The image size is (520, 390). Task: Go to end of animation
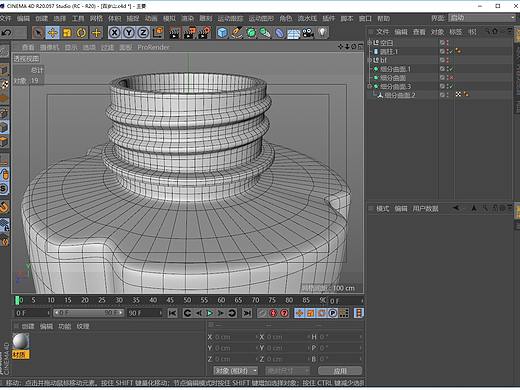pyautogui.click(x=247, y=313)
